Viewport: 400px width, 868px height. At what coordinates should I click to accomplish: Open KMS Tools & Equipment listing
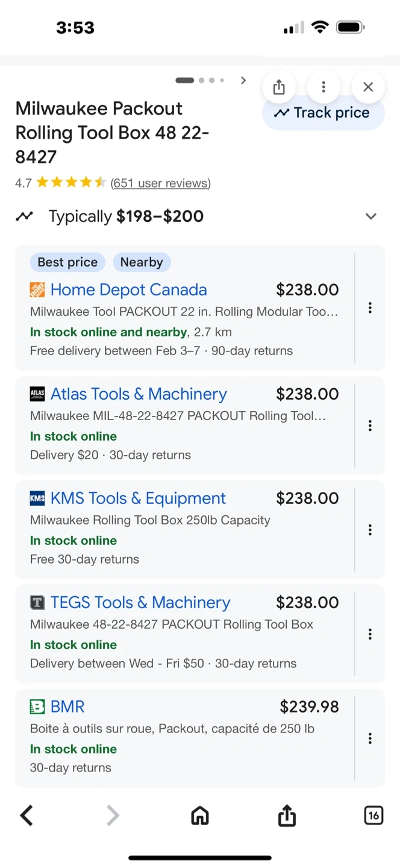pyautogui.click(x=138, y=498)
